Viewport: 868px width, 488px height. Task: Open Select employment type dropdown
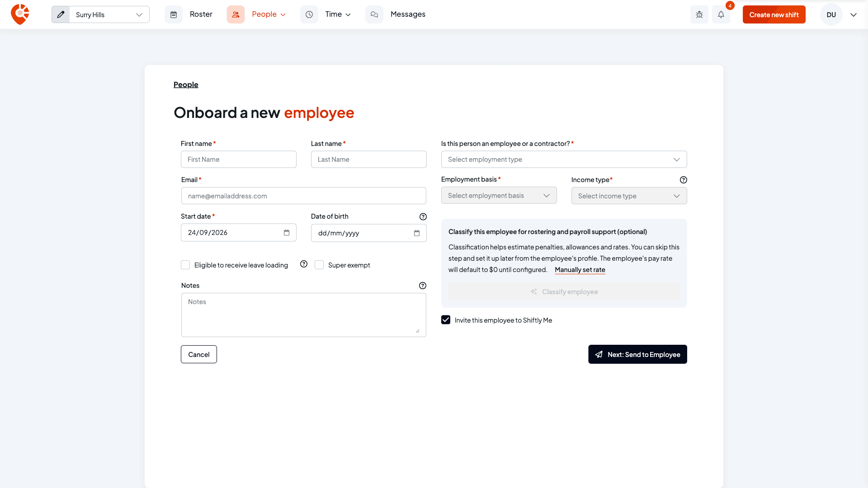564,160
